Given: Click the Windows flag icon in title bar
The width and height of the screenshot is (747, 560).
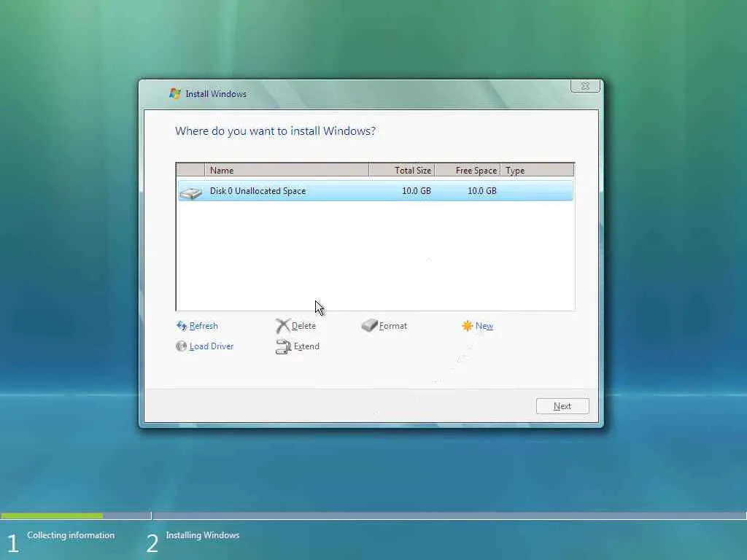Looking at the screenshot, I should (x=175, y=93).
